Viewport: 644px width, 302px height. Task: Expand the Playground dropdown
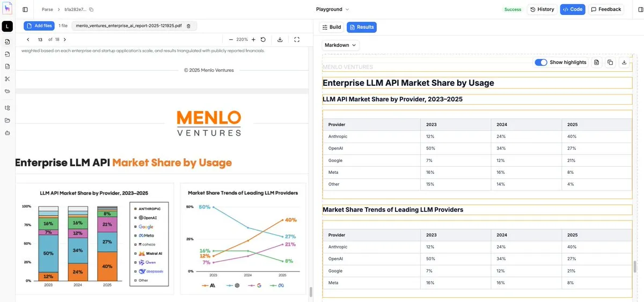tap(333, 10)
